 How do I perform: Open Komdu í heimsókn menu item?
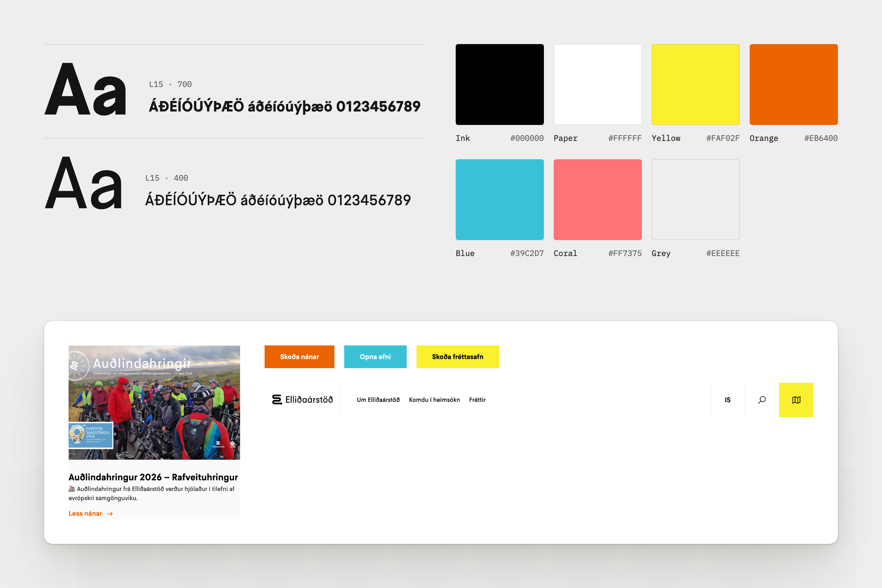(x=434, y=400)
